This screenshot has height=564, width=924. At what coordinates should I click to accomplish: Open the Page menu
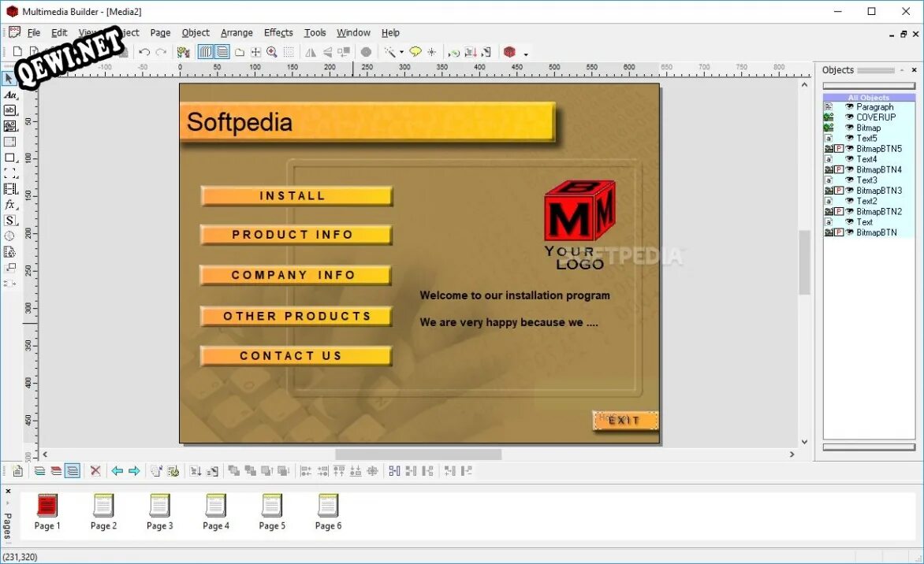click(x=160, y=33)
